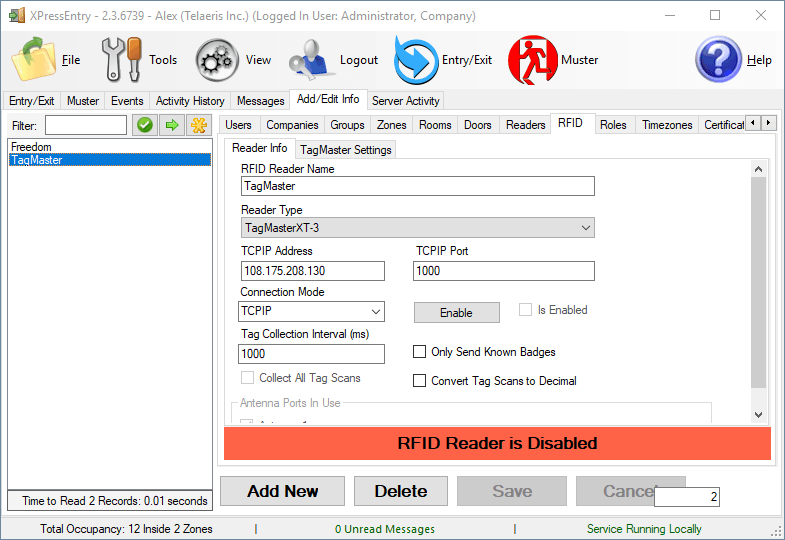
Task: Click the Muster red running man icon
Action: (x=533, y=60)
